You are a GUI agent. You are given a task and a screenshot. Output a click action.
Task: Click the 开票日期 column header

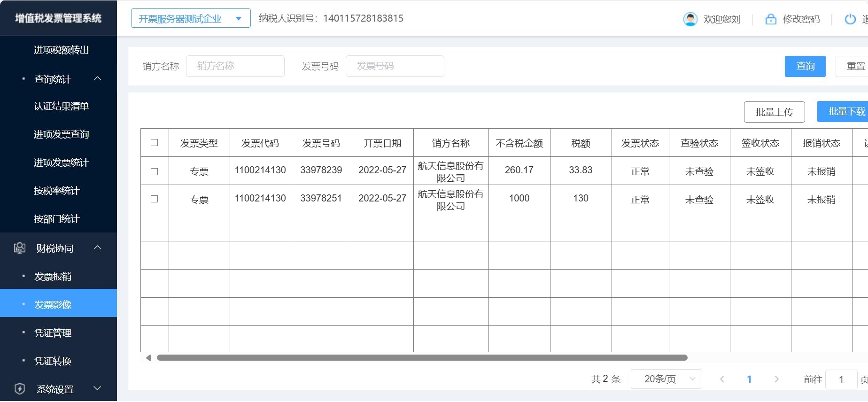[382, 143]
